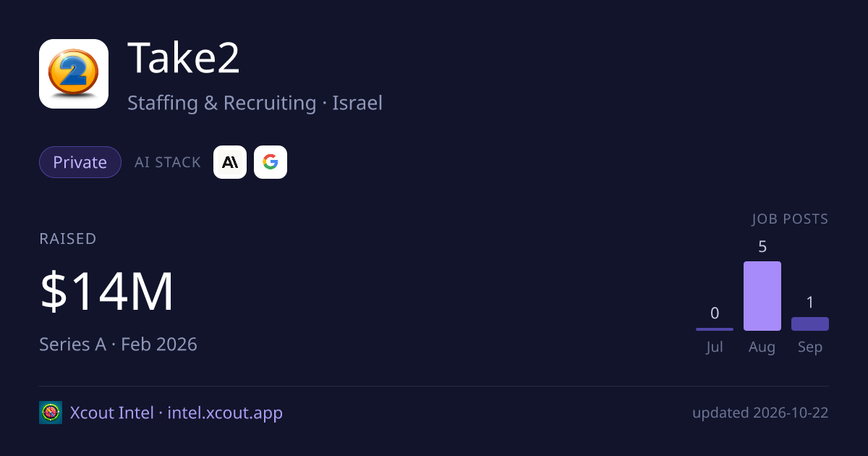Image resolution: width=868 pixels, height=456 pixels.
Task: Click the Take2 company logo
Action: (74, 74)
